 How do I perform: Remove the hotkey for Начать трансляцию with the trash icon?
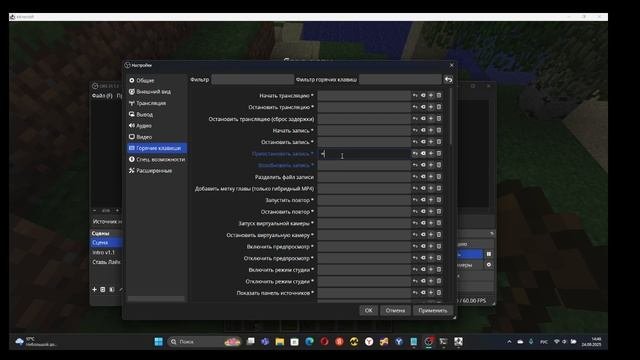(439, 95)
